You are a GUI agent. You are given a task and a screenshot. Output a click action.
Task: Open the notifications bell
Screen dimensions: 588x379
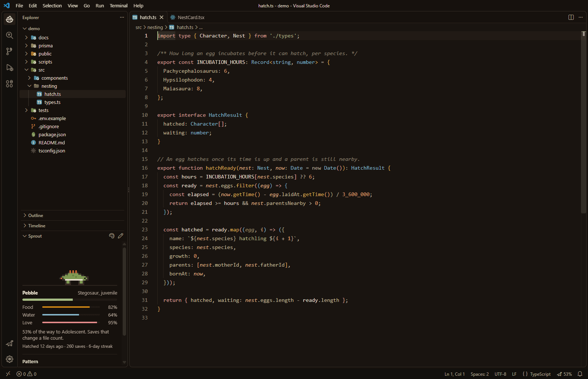(580, 374)
